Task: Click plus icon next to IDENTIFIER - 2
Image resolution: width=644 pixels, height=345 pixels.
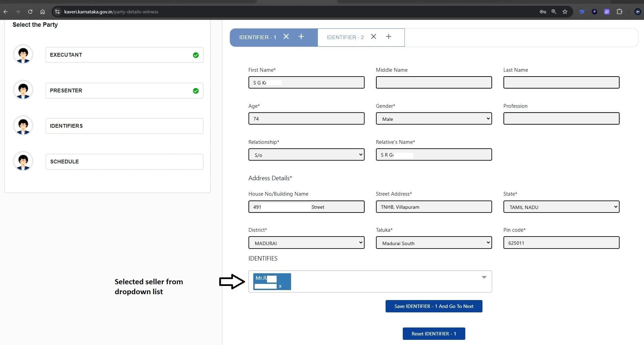Action: click(388, 37)
